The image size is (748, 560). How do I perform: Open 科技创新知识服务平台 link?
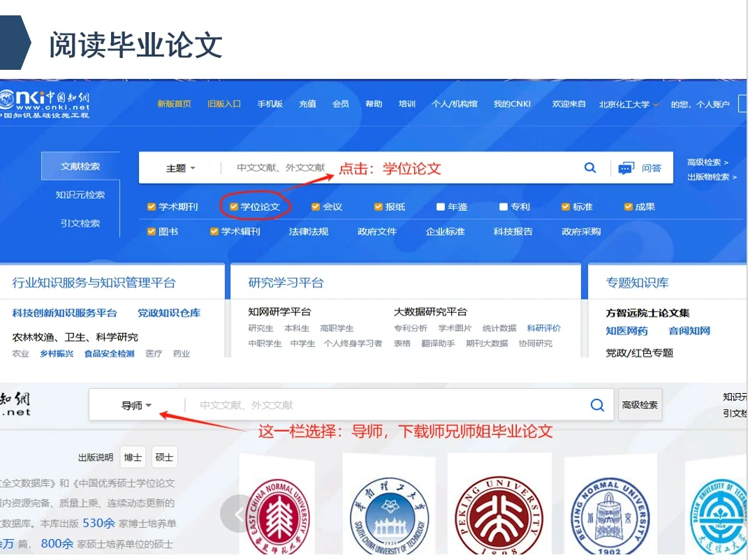64,313
